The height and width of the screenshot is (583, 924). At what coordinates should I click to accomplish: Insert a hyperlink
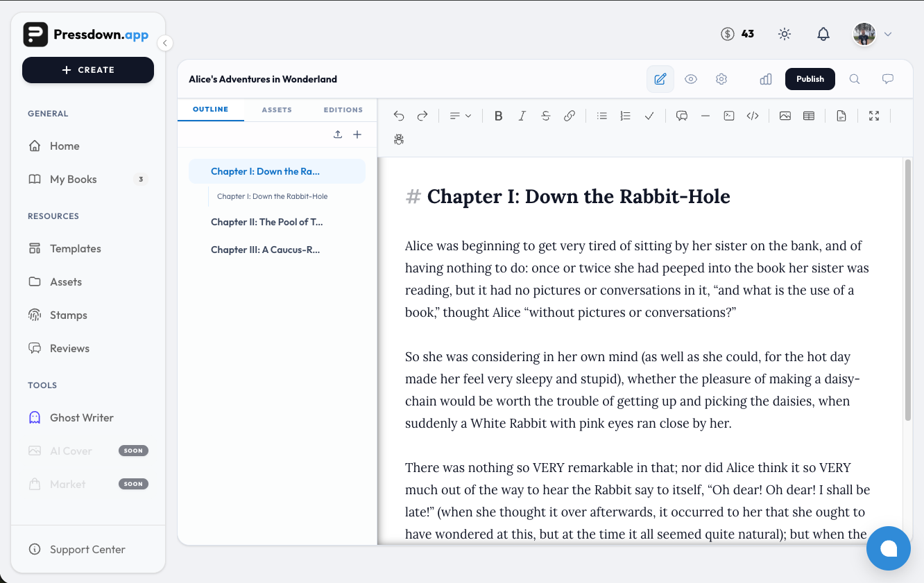click(570, 116)
